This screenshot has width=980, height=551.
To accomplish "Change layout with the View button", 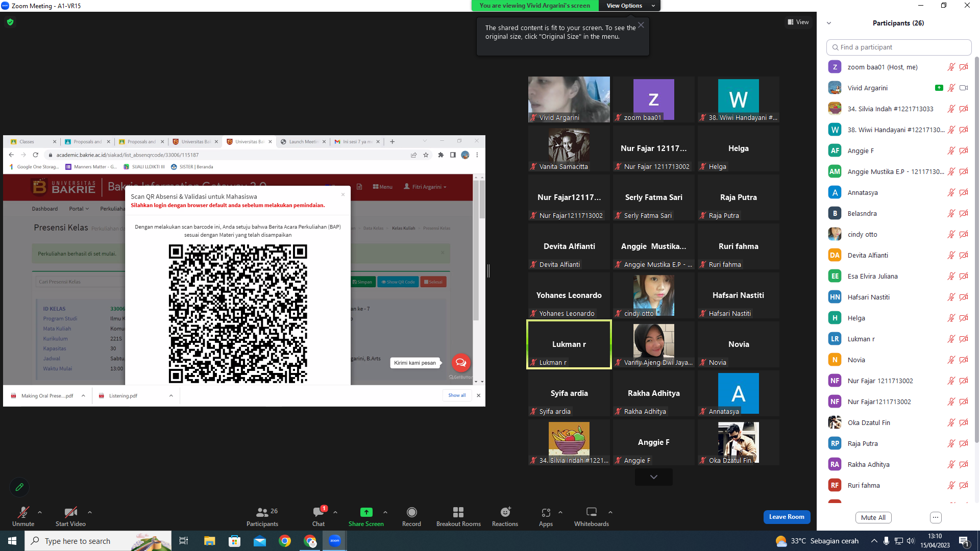I will [x=798, y=22].
